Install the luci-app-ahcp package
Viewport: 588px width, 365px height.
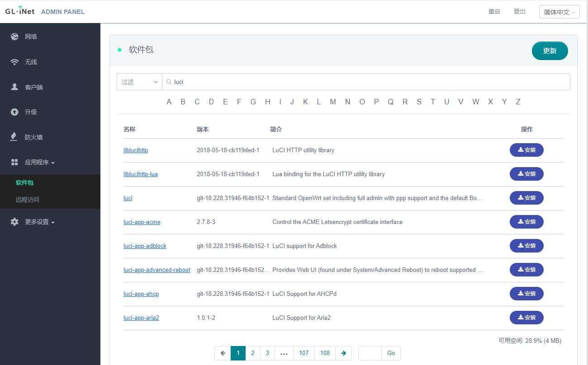point(526,294)
